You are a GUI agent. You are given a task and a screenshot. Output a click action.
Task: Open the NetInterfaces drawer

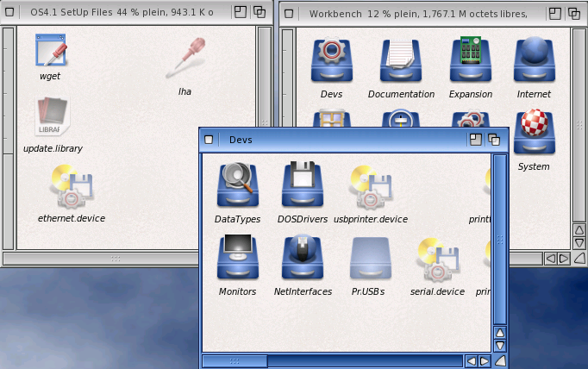click(303, 257)
